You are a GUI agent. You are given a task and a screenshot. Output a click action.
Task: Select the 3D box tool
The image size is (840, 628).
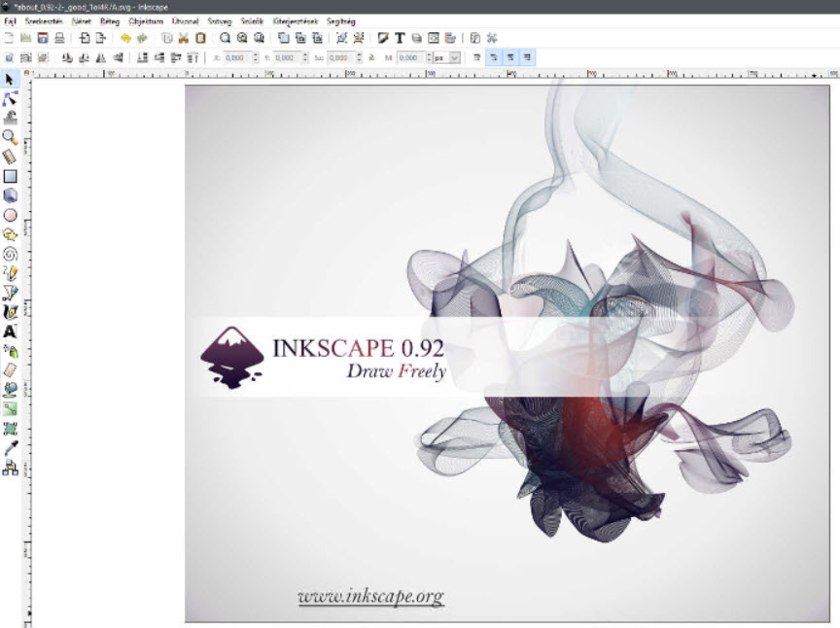click(10, 195)
